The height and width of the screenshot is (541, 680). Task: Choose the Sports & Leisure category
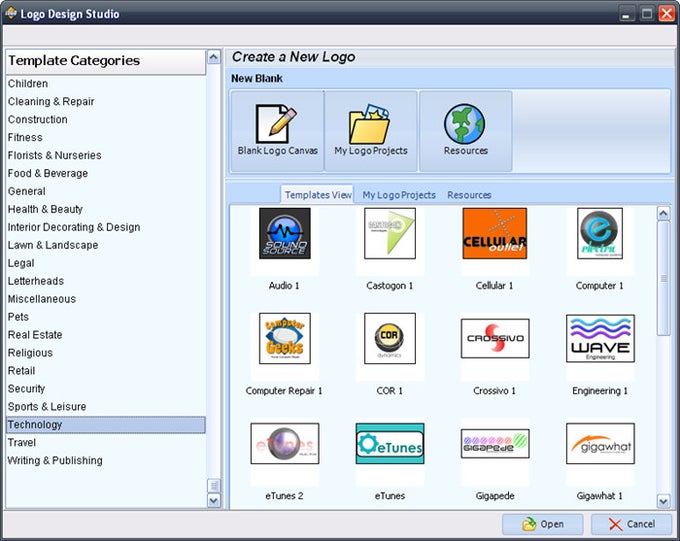pos(105,407)
